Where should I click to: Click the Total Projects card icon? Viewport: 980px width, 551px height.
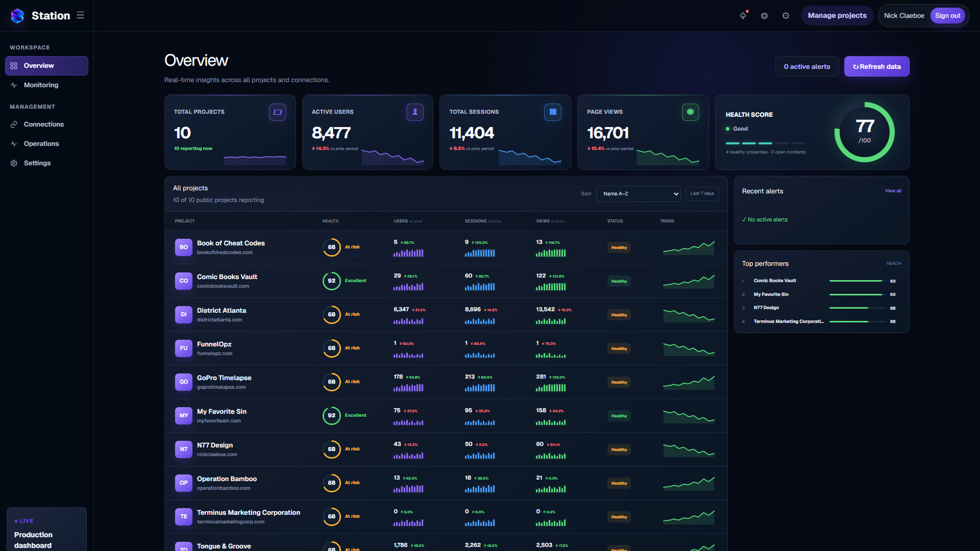click(x=278, y=112)
